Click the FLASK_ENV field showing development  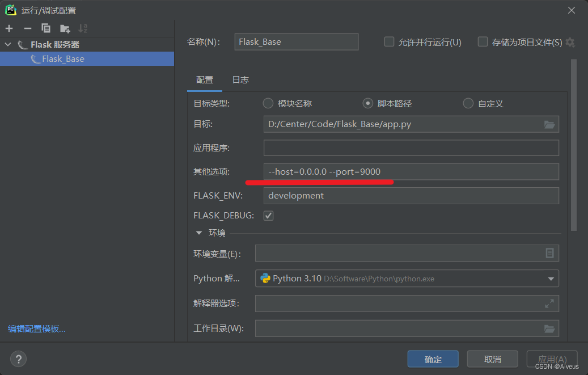tap(412, 196)
